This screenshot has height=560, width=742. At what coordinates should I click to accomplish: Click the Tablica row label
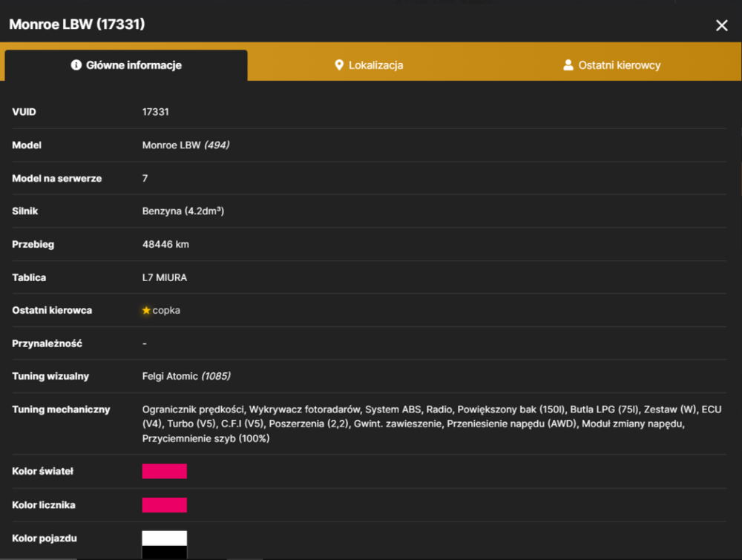[x=30, y=277]
